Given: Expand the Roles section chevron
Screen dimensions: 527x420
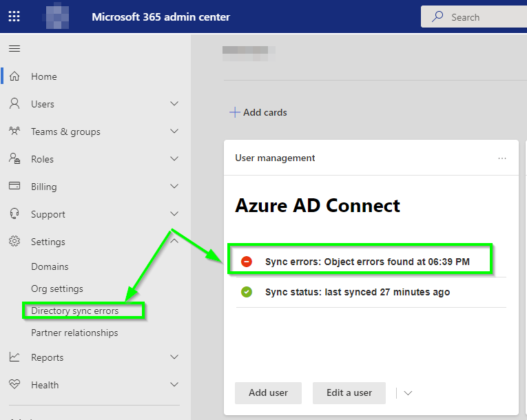Looking at the screenshot, I should (174, 158).
